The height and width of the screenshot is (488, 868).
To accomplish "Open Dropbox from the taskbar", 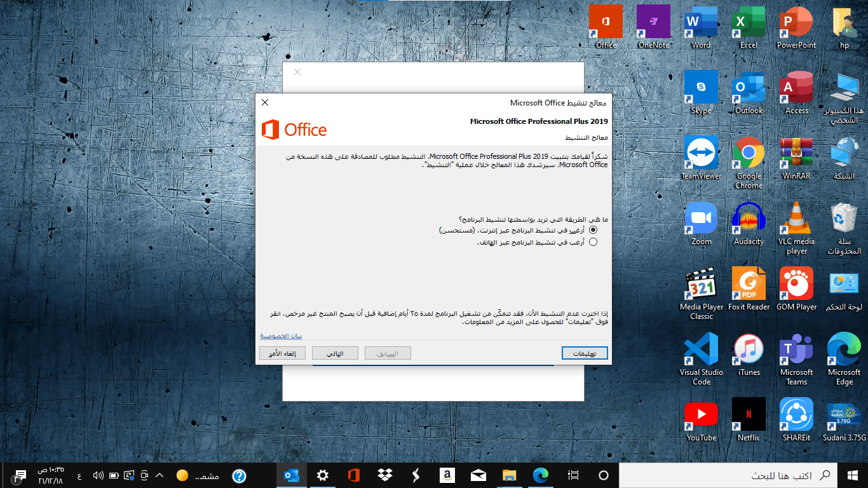I will (x=384, y=475).
